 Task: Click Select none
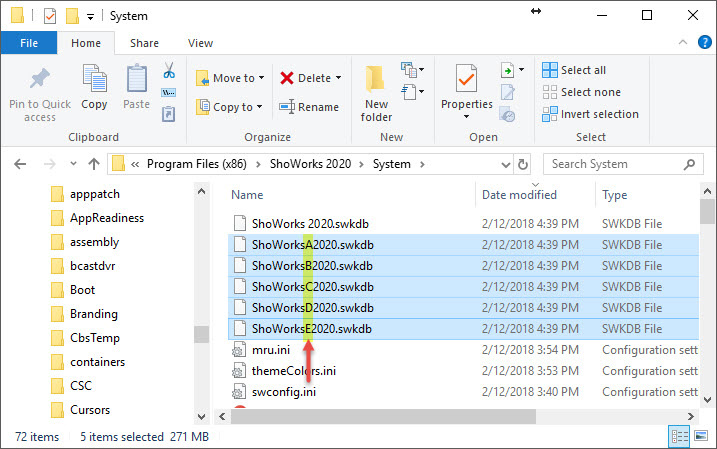[582, 92]
